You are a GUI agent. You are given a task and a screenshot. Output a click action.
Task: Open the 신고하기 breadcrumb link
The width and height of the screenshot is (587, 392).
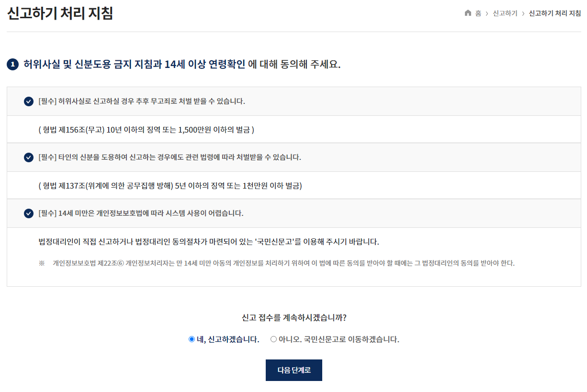tap(504, 13)
